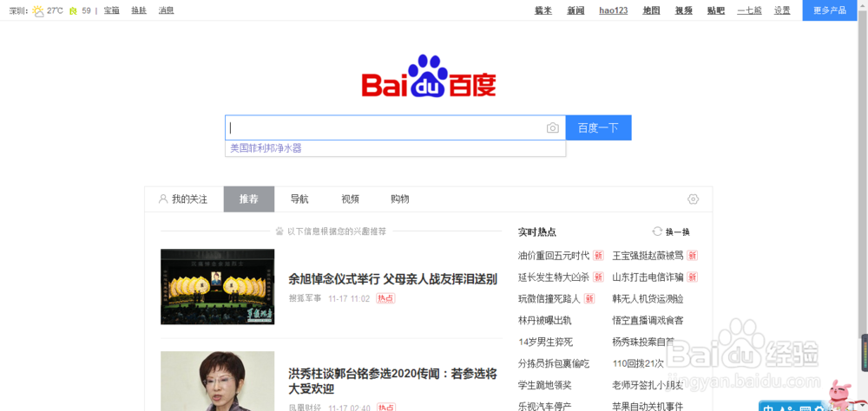The height and width of the screenshot is (411, 868).
Task: Open hot topic 林丹被曝出轨
Action: coord(545,320)
